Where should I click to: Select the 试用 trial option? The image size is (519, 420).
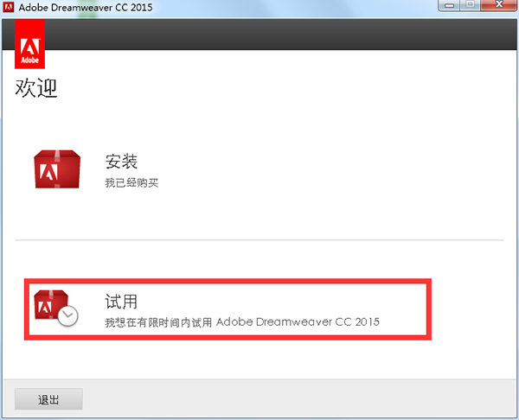click(x=121, y=302)
